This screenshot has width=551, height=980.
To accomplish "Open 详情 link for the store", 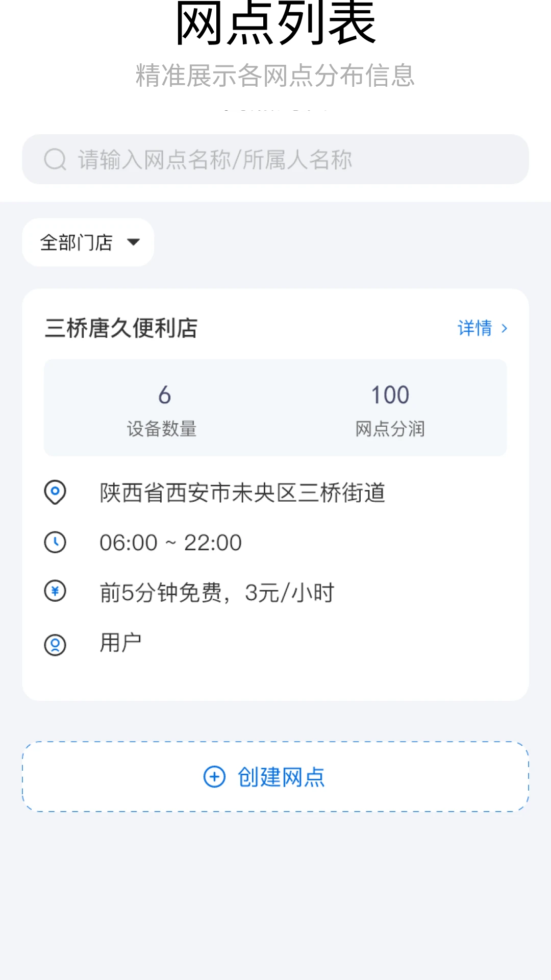I will point(474,328).
